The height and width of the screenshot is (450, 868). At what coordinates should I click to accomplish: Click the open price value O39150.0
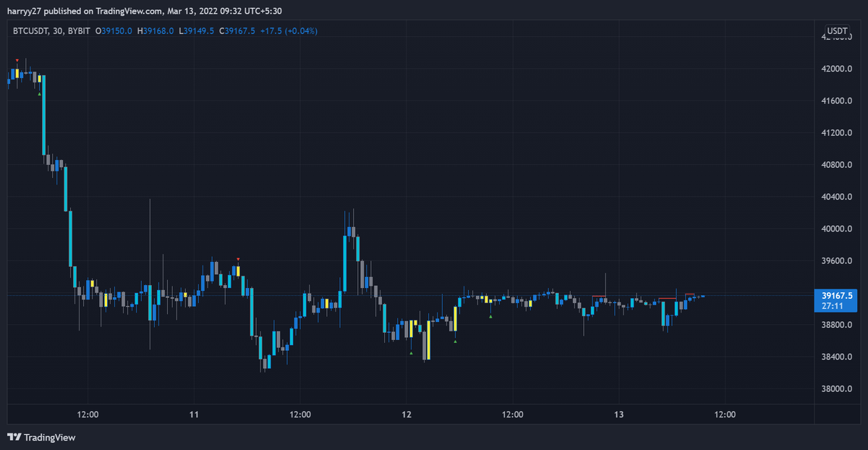pyautogui.click(x=112, y=31)
